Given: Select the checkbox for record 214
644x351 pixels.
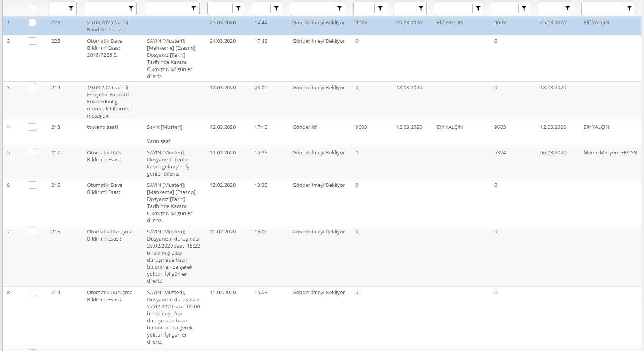Looking at the screenshot, I should click(33, 293).
